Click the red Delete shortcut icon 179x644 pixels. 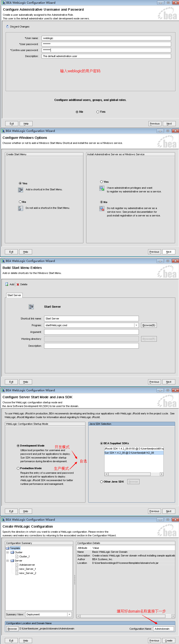[18, 285]
